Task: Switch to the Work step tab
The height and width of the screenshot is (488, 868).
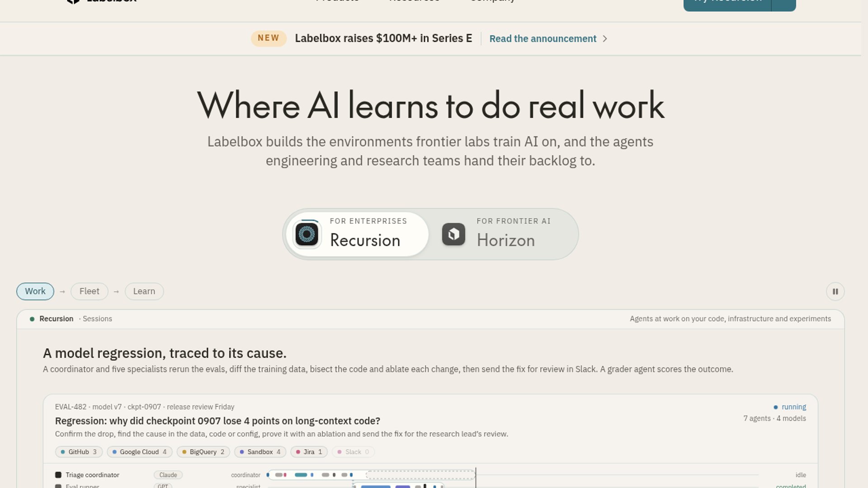Action: [35, 291]
